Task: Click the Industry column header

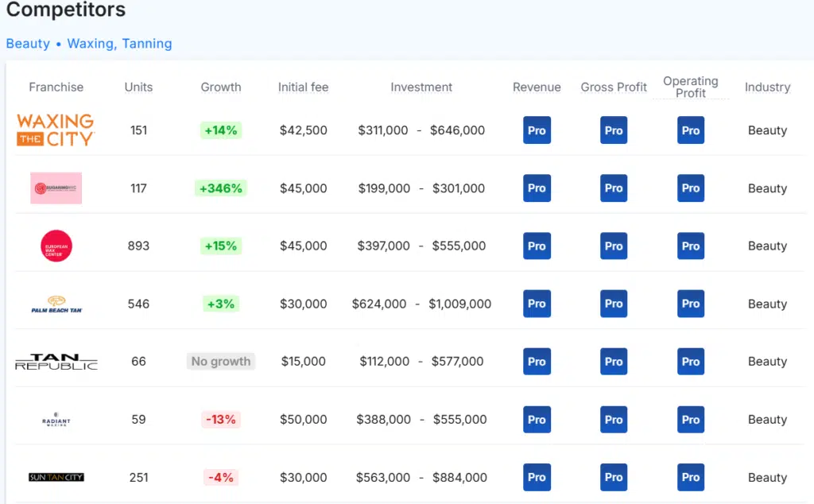Action: pos(767,87)
